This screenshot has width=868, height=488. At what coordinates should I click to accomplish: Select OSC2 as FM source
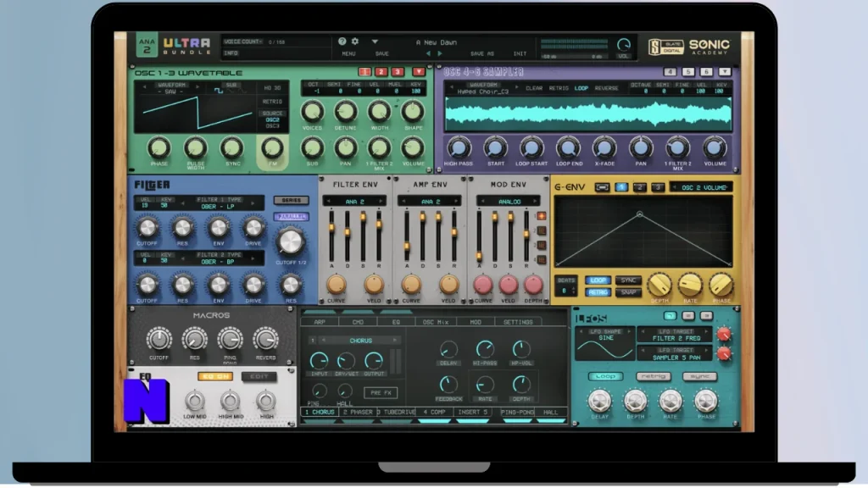[x=272, y=119]
